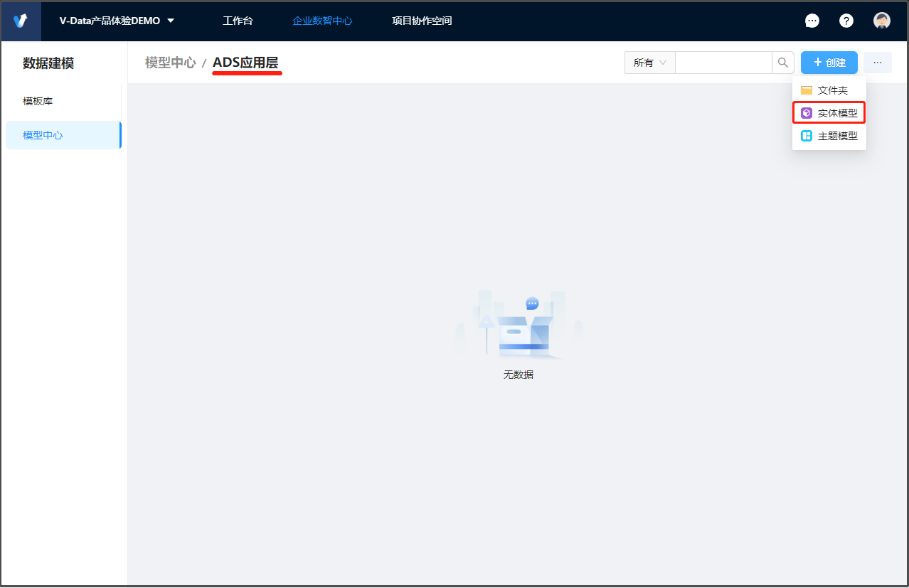Open the more options ellipsis button
This screenshot has width=909, height=588.
tap(877, 63)
